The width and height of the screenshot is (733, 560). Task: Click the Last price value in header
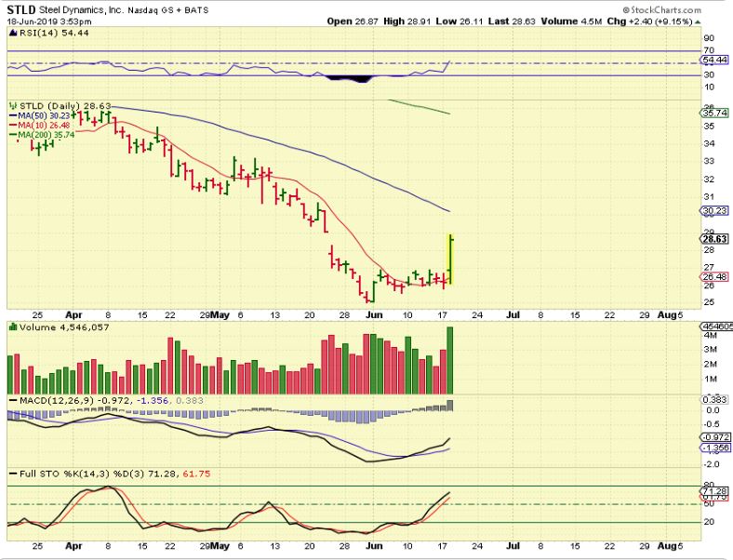(x=512, y=21)
